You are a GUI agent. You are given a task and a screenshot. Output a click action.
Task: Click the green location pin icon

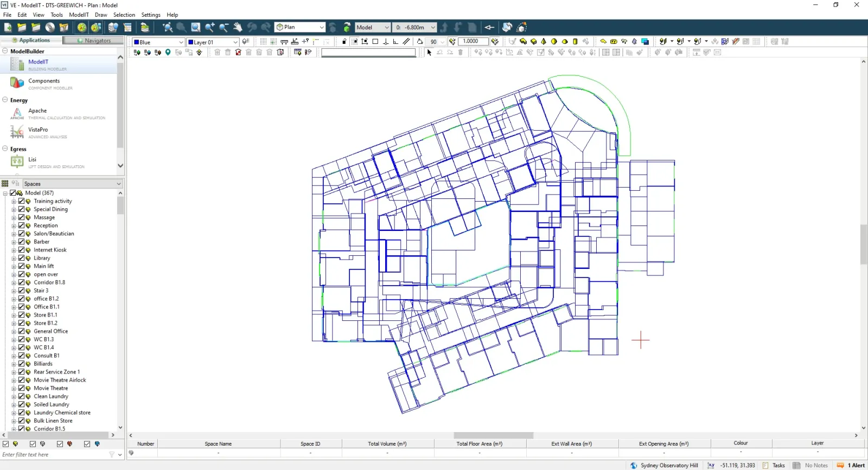[168, 53]
